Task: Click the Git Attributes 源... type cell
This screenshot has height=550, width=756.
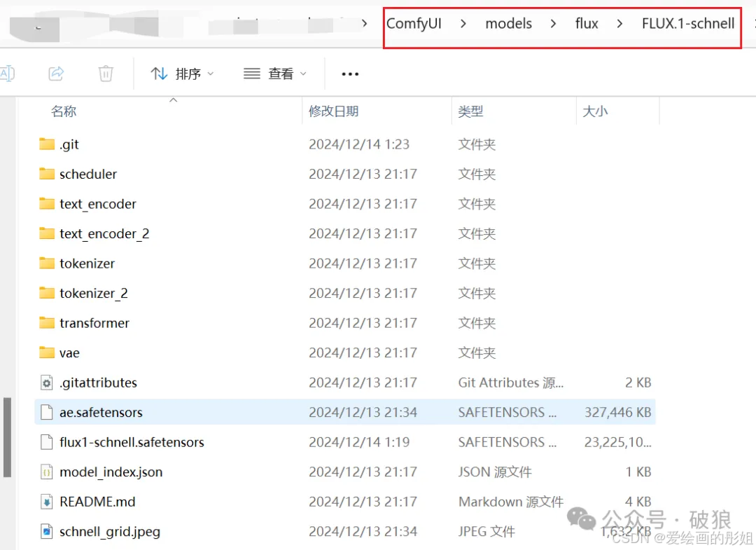Action: point(510,383)
